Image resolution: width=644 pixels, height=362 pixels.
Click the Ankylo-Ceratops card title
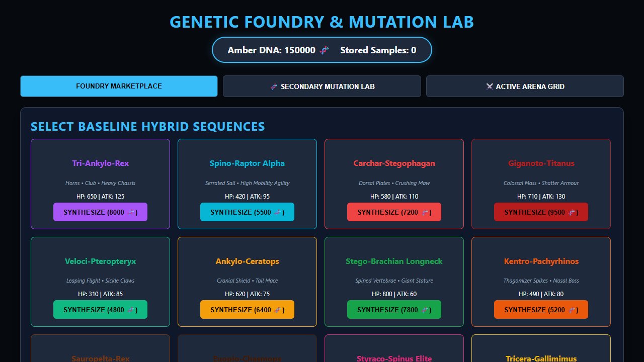click(247, 261)
